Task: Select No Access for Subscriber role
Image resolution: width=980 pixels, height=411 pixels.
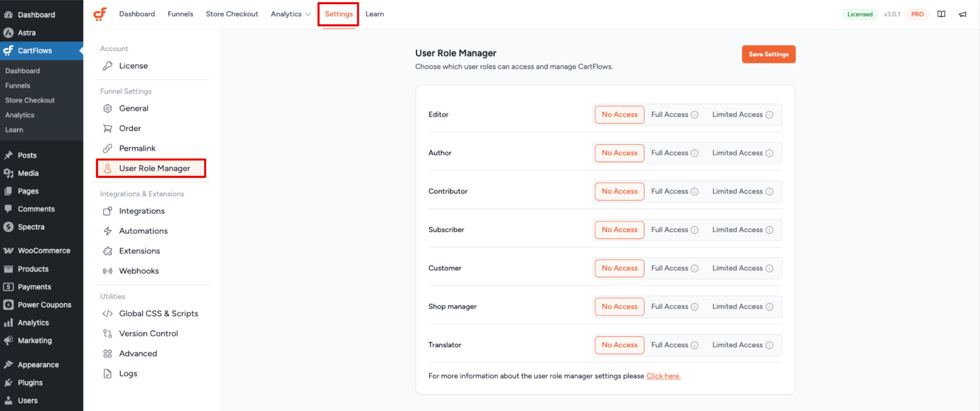Action: [619, 230]
